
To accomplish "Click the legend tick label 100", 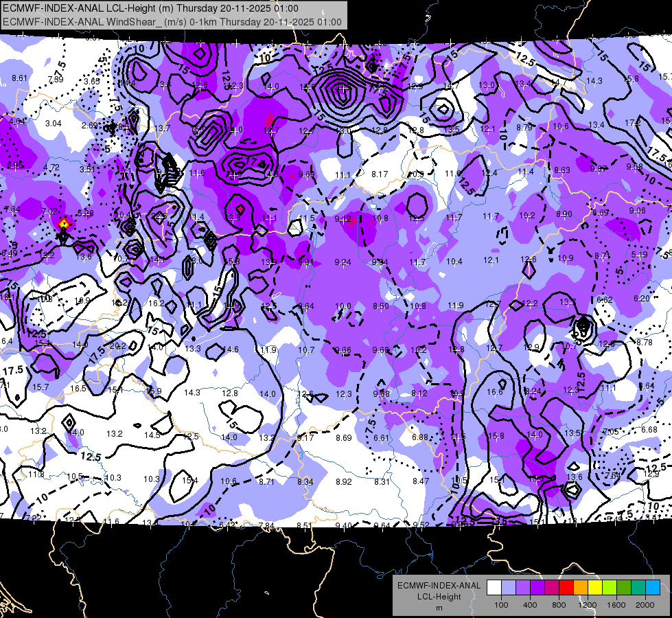I will click(x=501, y=605).
